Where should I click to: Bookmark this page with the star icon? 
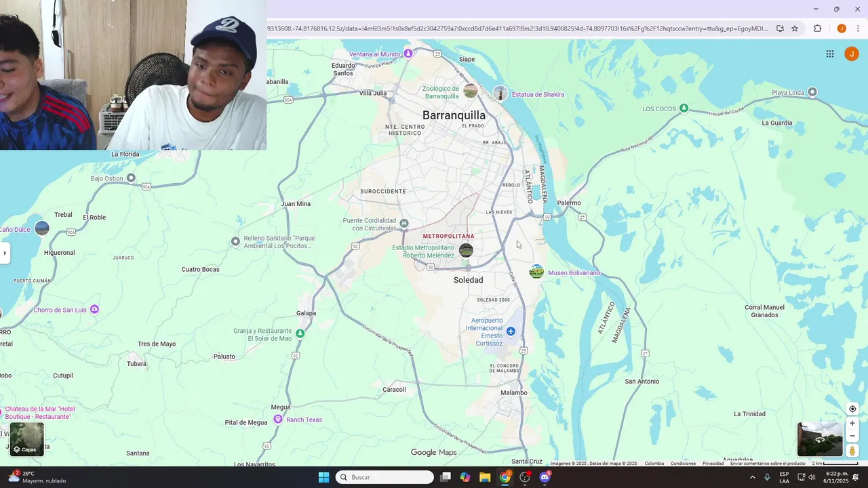(x=795, y=28)
